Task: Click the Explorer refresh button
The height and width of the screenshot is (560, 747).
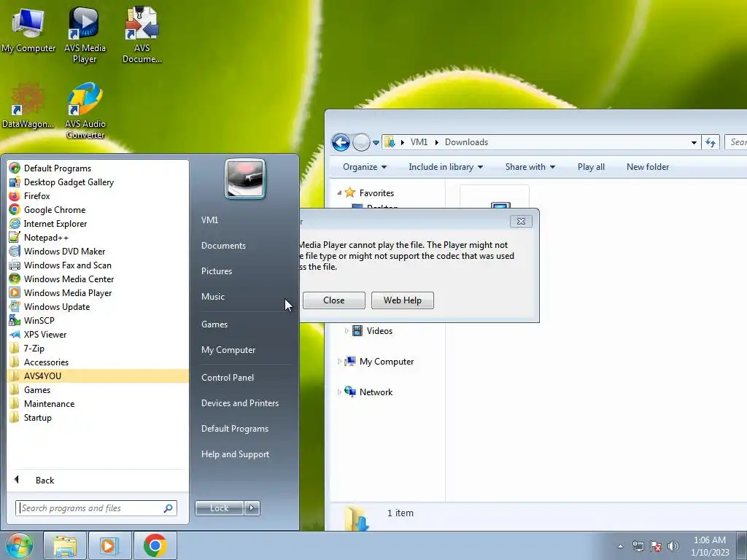Action: pyautogui.click(x=711, y=142)
